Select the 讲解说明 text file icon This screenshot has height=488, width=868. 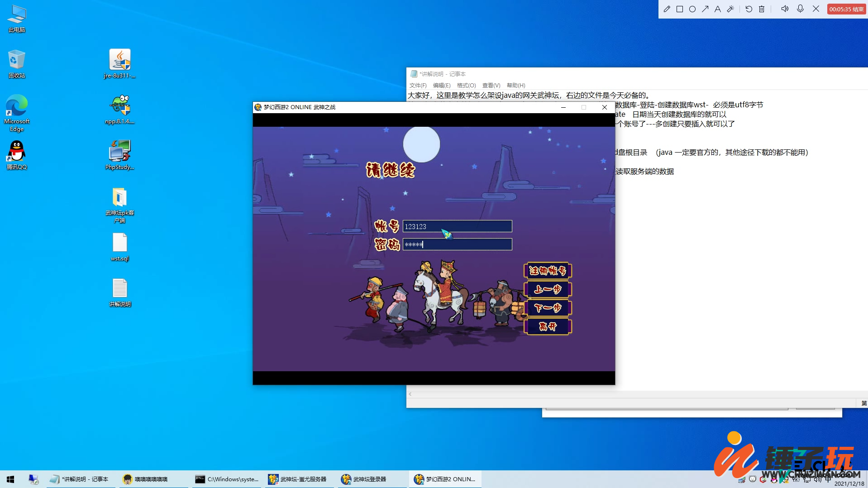[x=119, y=293]
